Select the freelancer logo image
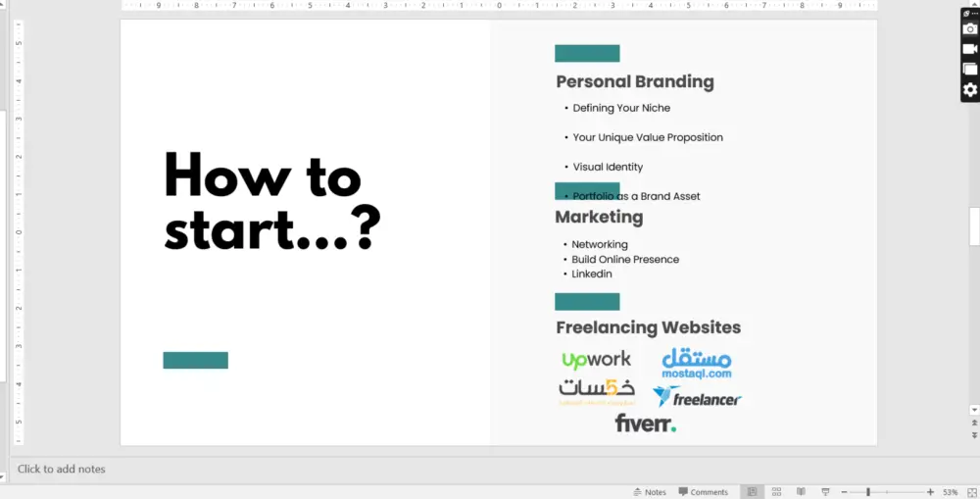Image resolution: width=980 pixels, height=499 pixels. pos(697,397)
